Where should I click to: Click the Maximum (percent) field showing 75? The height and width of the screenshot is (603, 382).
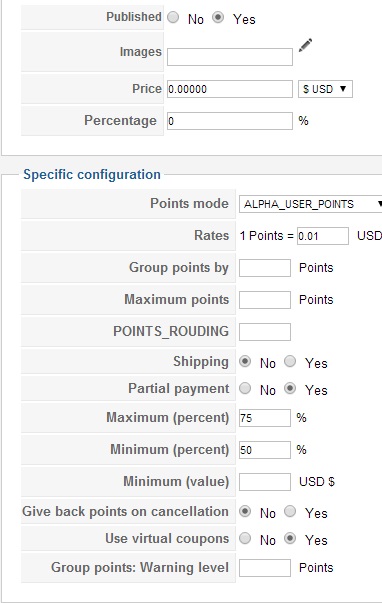tap(265, 418)
